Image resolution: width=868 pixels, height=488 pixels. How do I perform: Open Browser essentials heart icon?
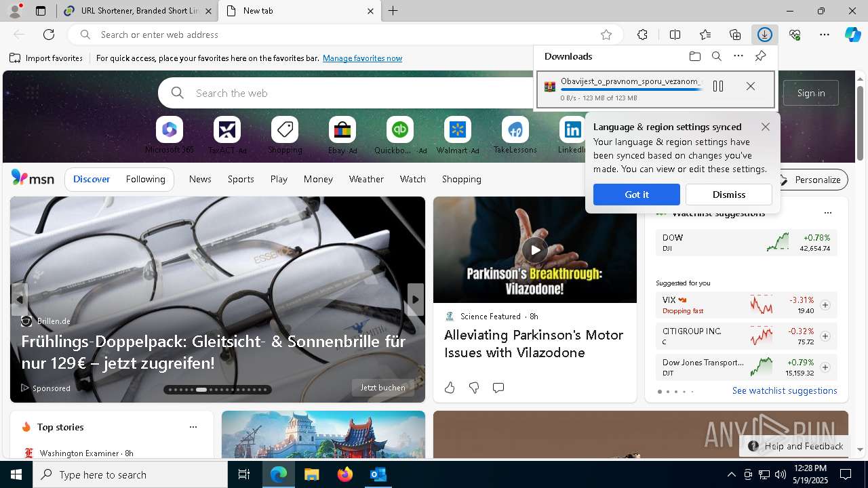click(795, 35)
